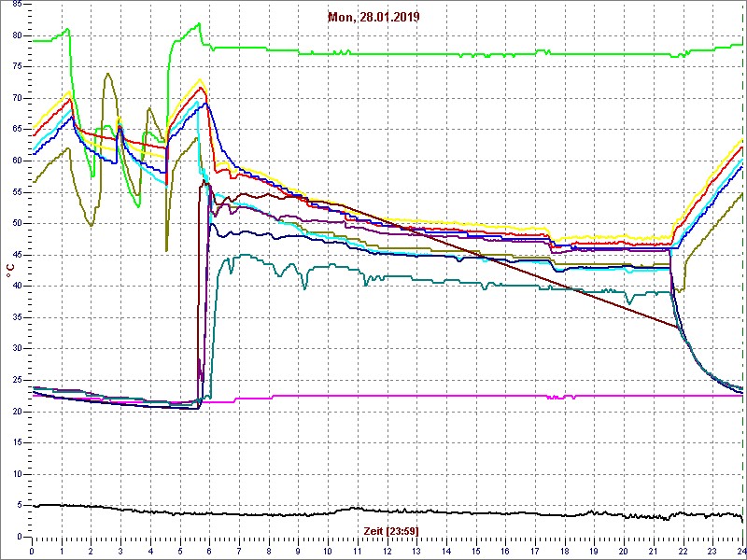Click the '°C' temperature unit label
This screenshot has width=747, height=560.
10,272
